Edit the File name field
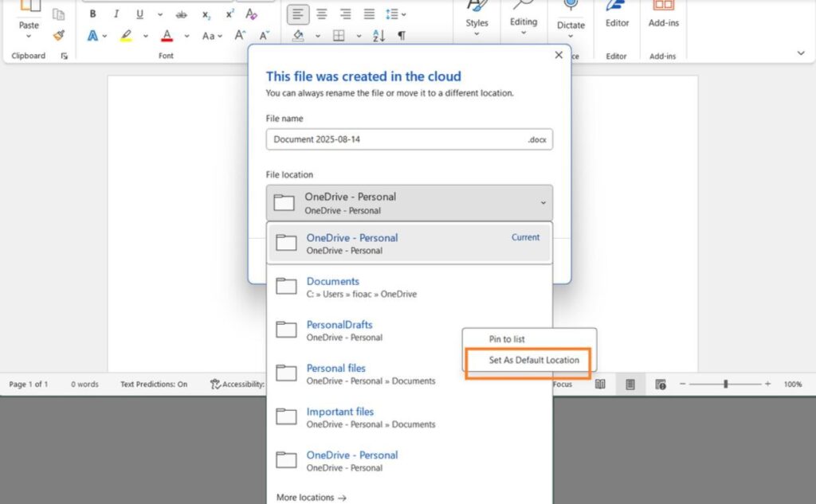This screenshot has height=504, width=816. coord(409,139)
